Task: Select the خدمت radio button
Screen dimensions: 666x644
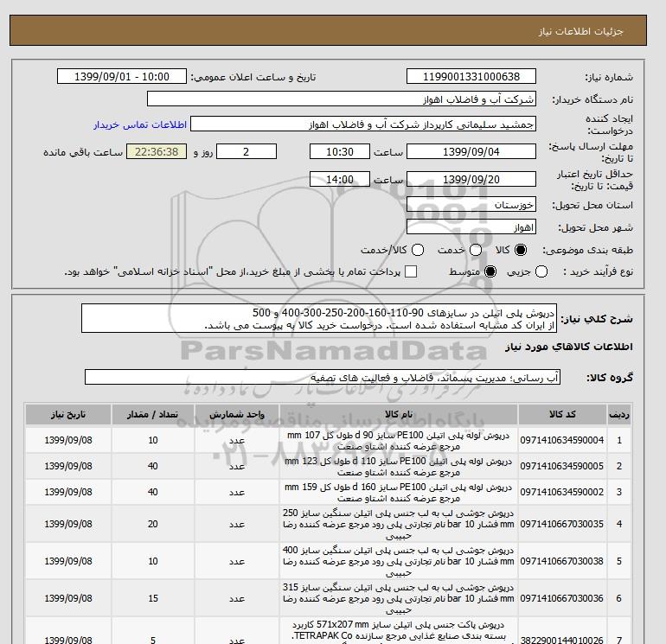Action: point(476,250)
